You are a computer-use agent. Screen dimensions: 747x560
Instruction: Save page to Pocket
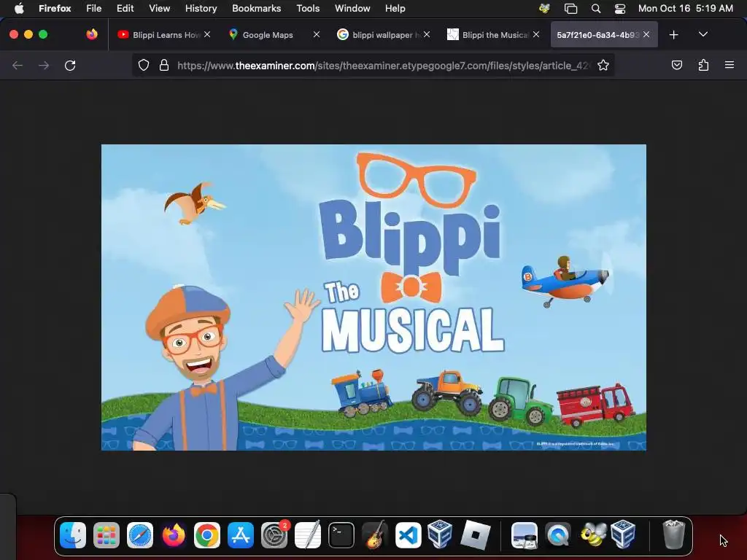pos(676,65)
